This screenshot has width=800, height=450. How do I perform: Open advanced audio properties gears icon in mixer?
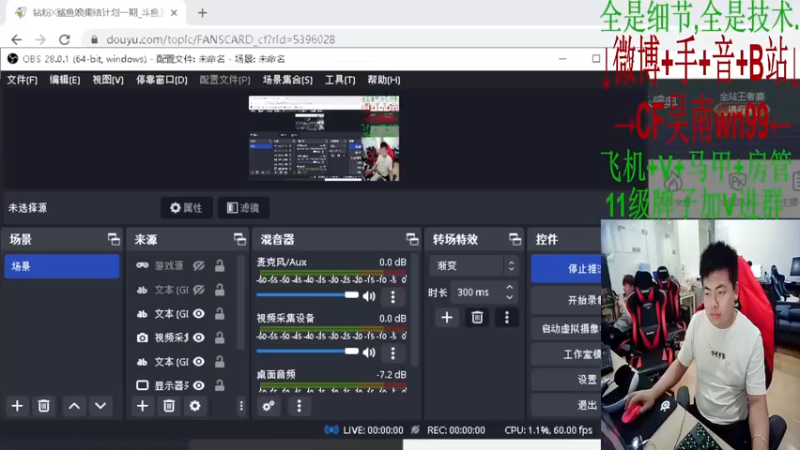[x=269, y=406]
